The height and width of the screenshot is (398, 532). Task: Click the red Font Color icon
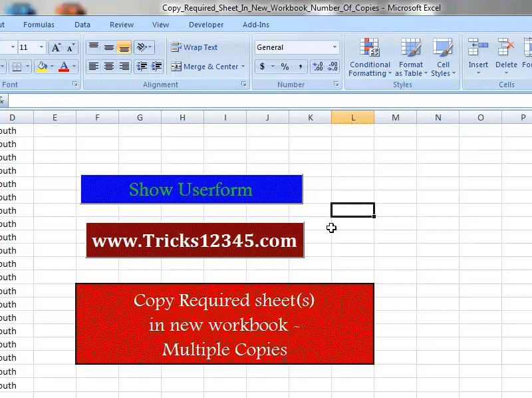click(64, 66)
